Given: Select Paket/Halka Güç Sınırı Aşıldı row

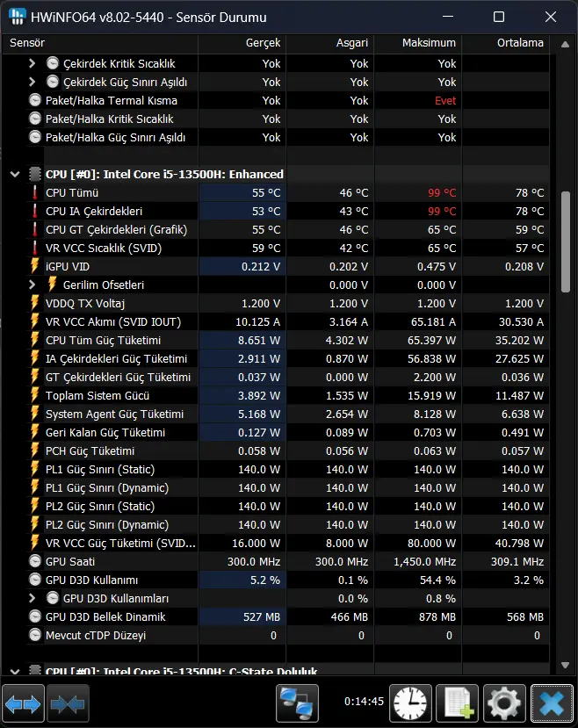Looking at the screenshot, I should click(x=288, y=137).
